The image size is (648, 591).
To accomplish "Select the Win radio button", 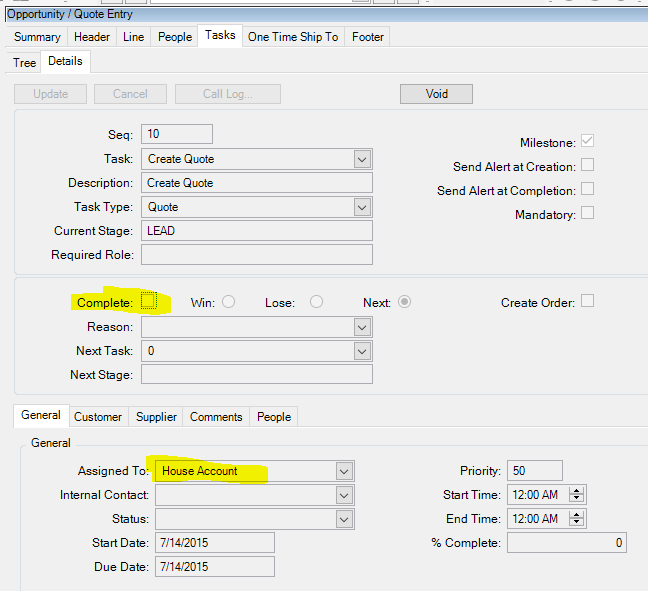I will 228,302.
